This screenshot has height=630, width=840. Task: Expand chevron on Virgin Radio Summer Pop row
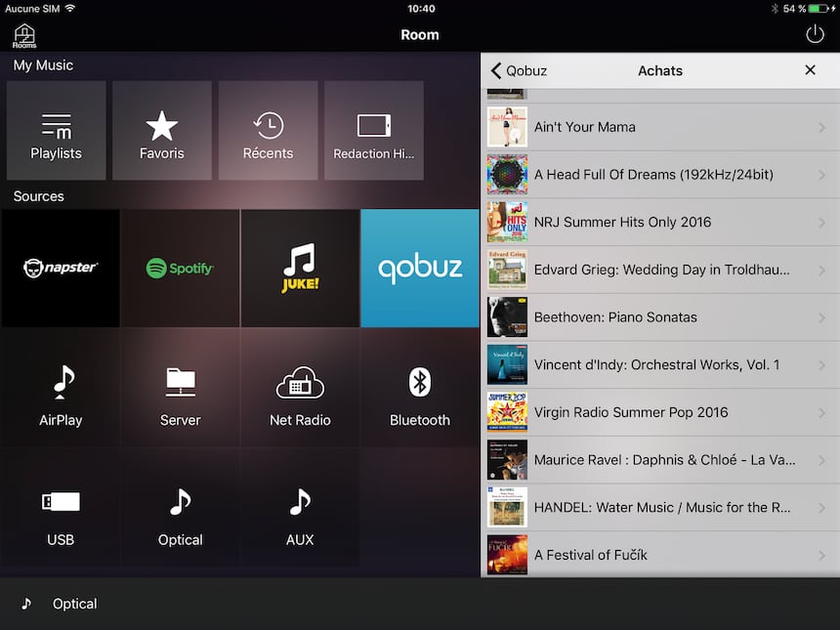coord(821,412)
